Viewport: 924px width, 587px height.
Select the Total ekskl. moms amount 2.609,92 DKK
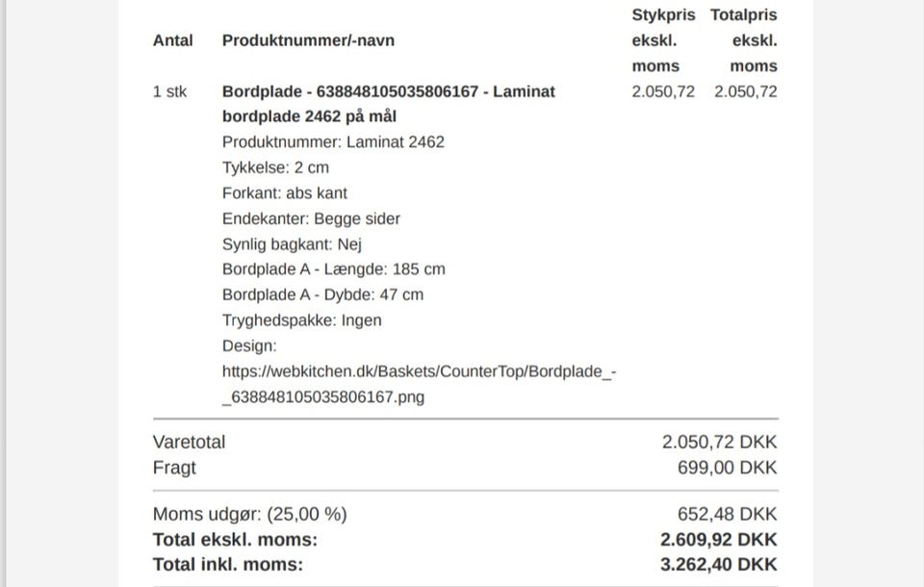point(718,540)
